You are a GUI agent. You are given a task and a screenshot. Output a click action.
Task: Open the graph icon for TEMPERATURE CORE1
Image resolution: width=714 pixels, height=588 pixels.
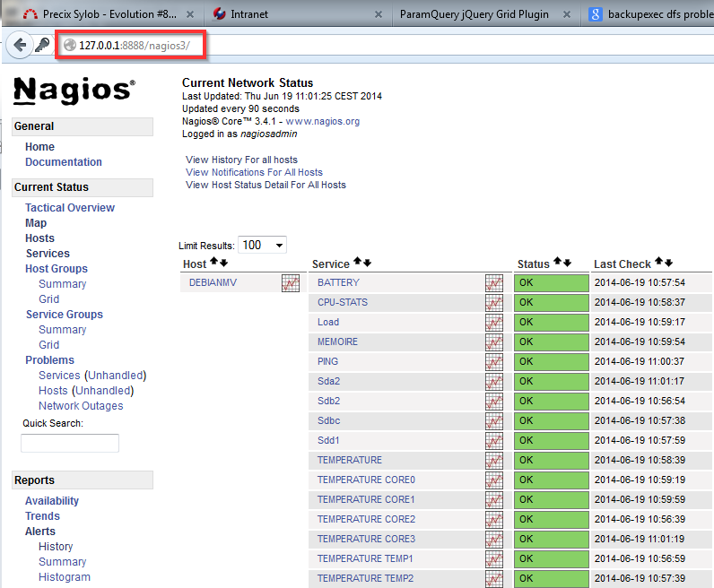point(494,499)
